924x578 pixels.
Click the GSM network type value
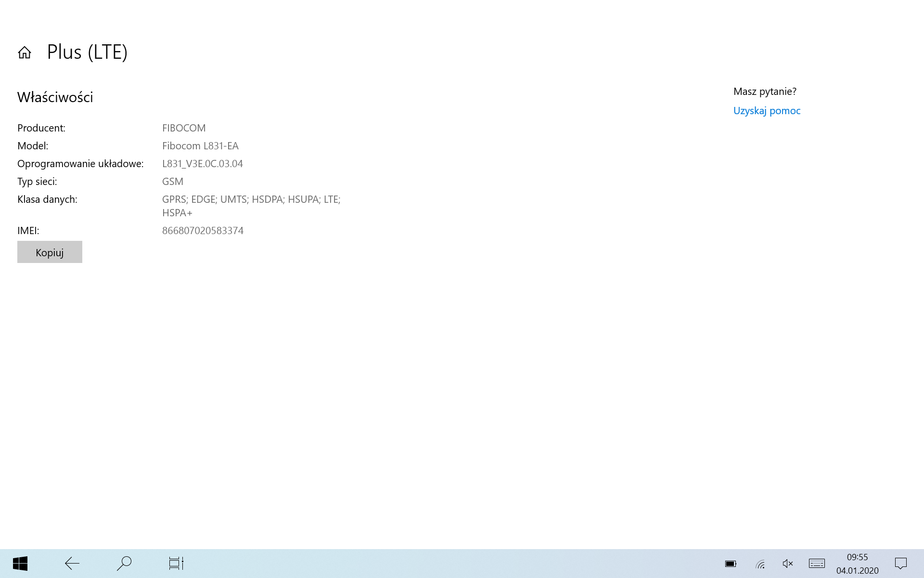tap(173, 182)
